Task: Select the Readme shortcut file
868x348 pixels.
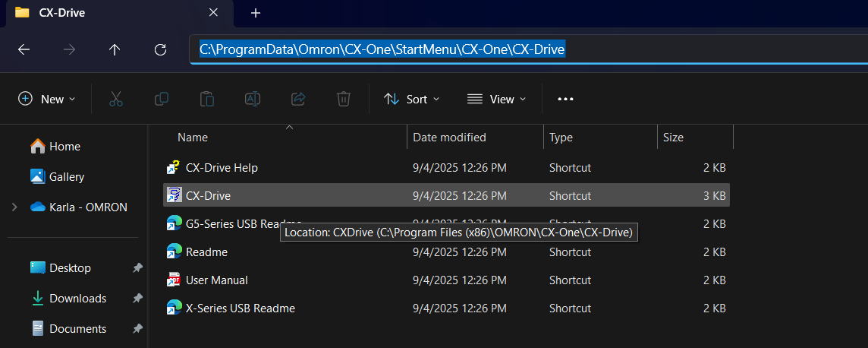Action: (x=206, y=252)
